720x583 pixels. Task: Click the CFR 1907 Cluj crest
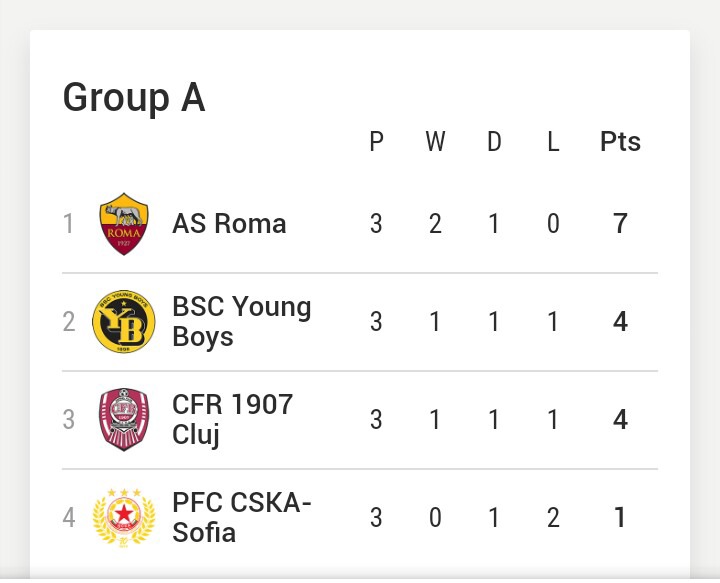[124, 420]
